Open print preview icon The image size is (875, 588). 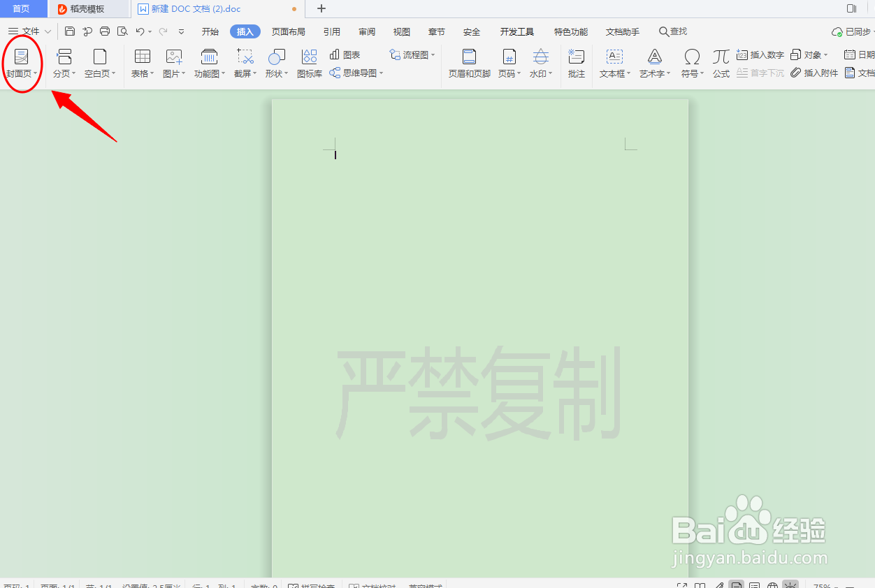(122, 31)
